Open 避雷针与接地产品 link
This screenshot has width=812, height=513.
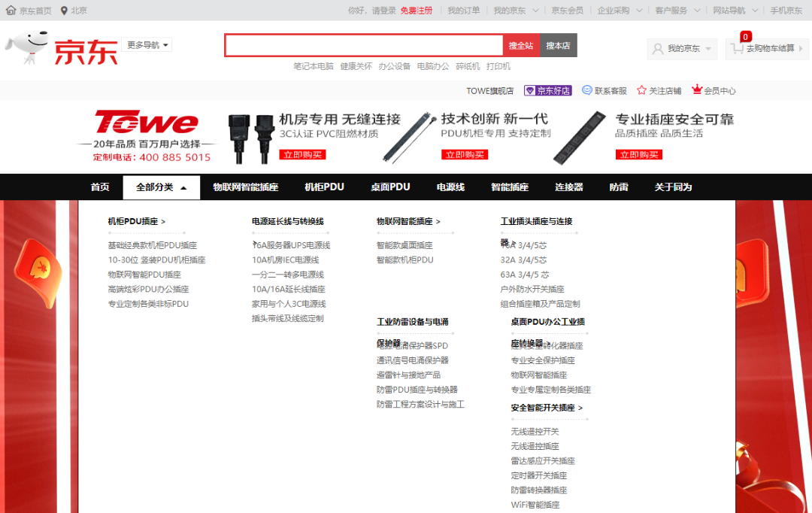(408, 375)
